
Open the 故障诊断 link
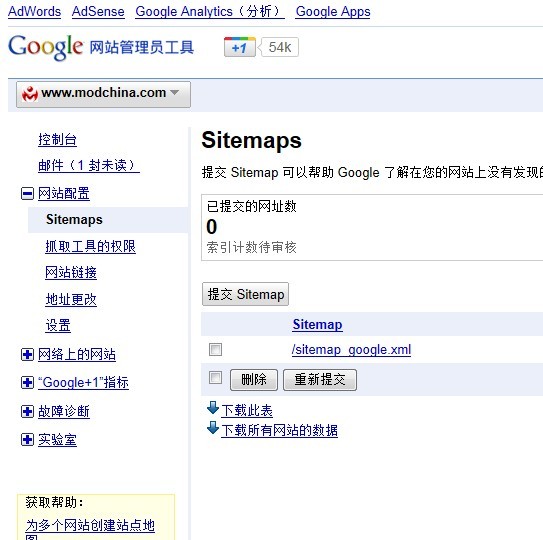tap(64, 411)
